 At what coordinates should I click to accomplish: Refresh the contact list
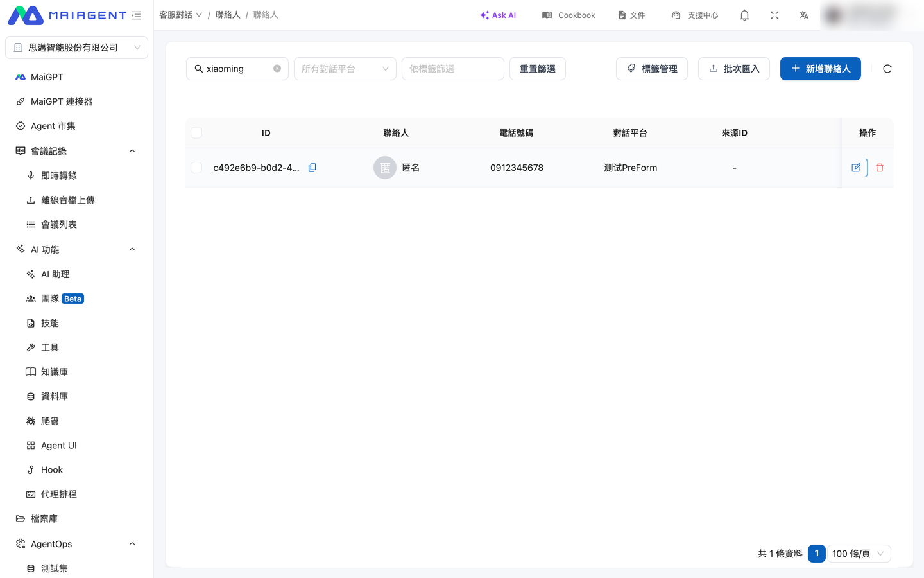(887, 69)
